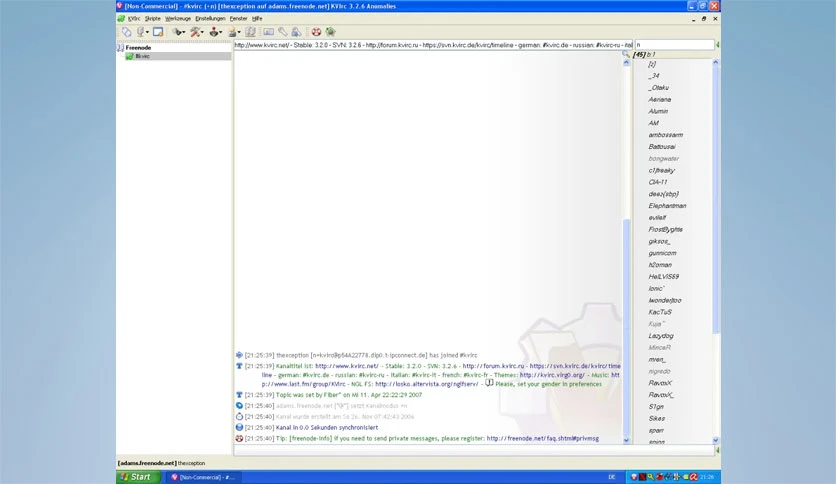Viewport: 836px width, 484px height.
Task: Click the ID card toolbar icon
Action: point(269,32)
